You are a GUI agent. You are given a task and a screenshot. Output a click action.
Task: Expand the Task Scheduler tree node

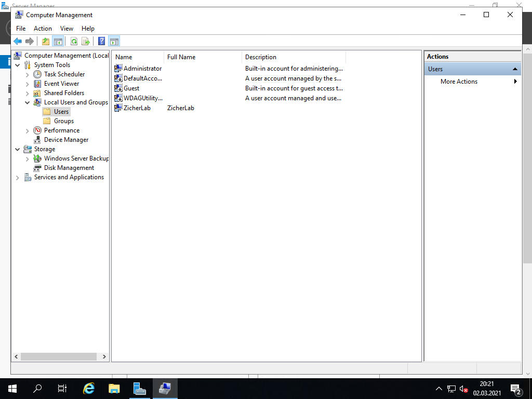(28, 75)
